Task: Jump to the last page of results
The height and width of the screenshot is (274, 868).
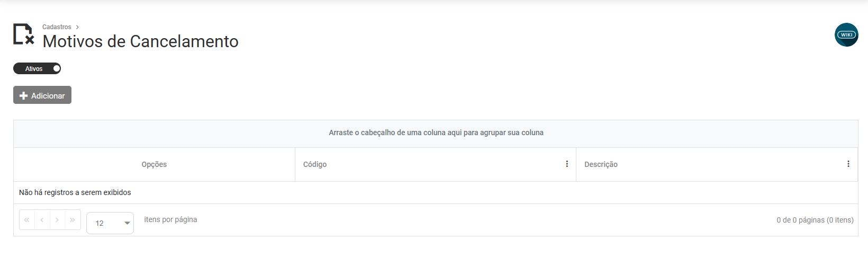Action: pyautogui.click(x=73, y=220)
